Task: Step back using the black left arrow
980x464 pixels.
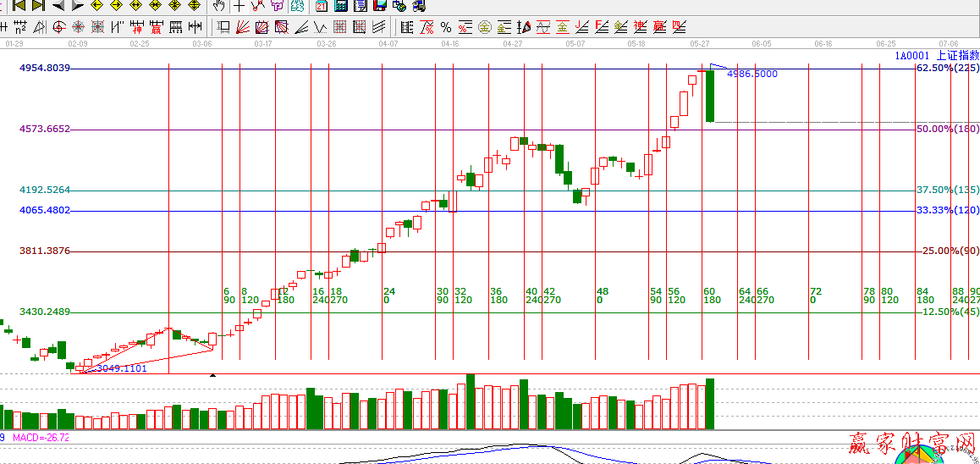Action: click(58, 6)
